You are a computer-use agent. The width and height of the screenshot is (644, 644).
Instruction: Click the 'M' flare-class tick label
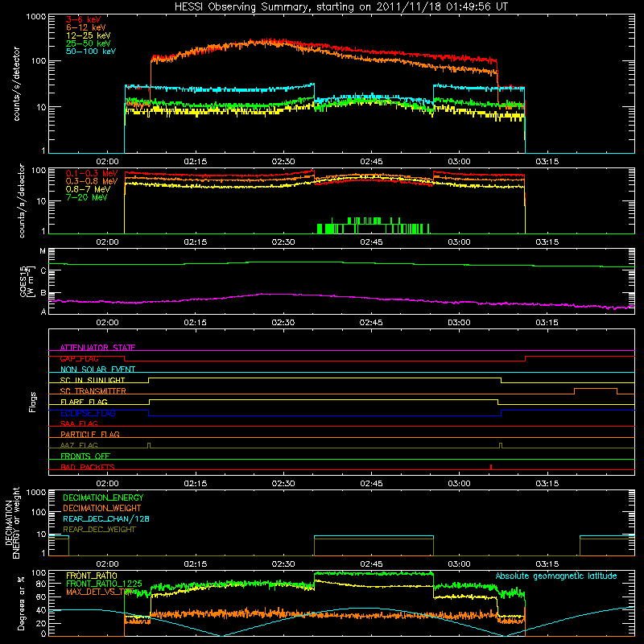click(43, 251)
